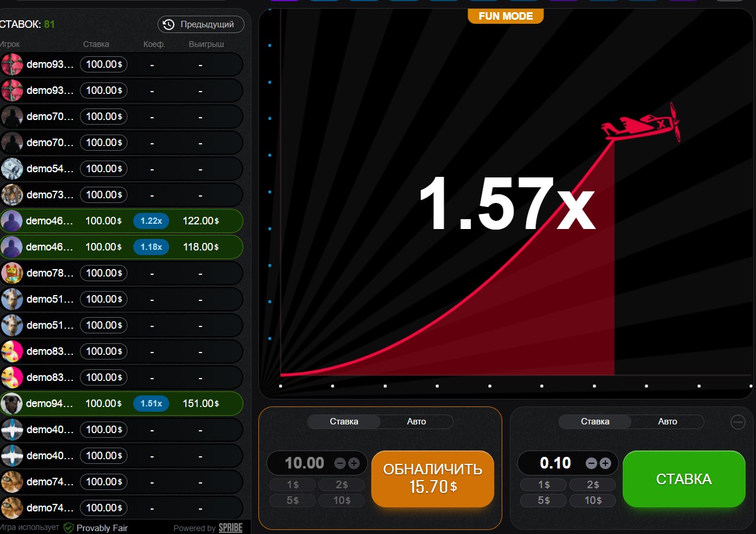Click the demo78 lucky cat avatar
This screenshot has height=534, width=756.
(12, 273)
